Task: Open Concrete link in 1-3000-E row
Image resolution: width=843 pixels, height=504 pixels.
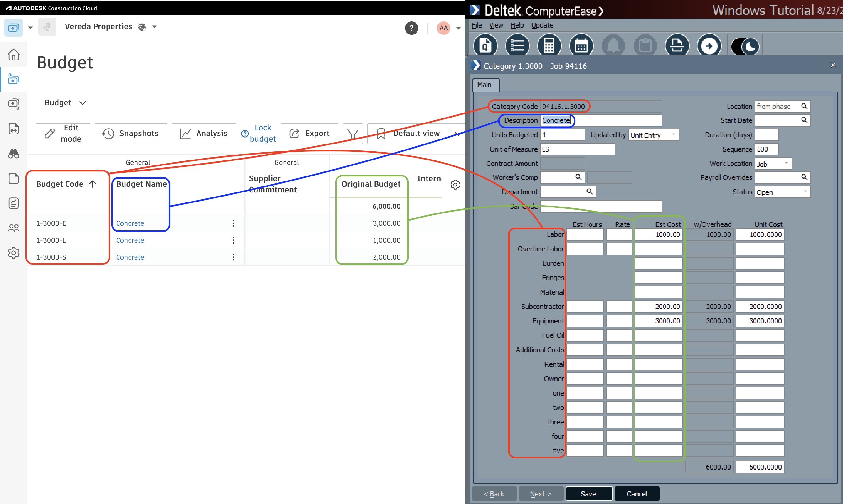Action: tap(130, 223)
